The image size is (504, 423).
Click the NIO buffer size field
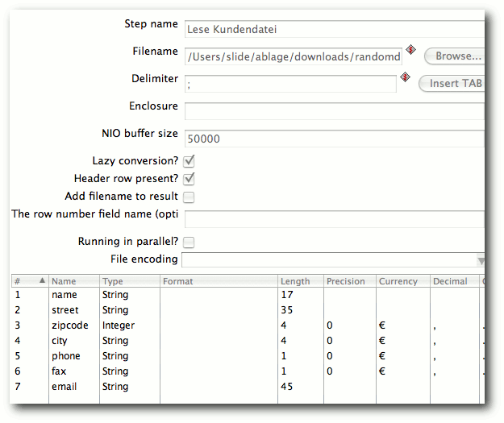[335, 139]
